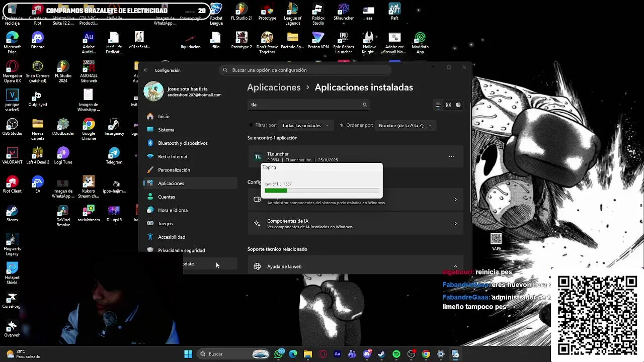Viewport: 644px width, 362px height.
Task: Select Personalización sidebar item
Action: [190, 170]
